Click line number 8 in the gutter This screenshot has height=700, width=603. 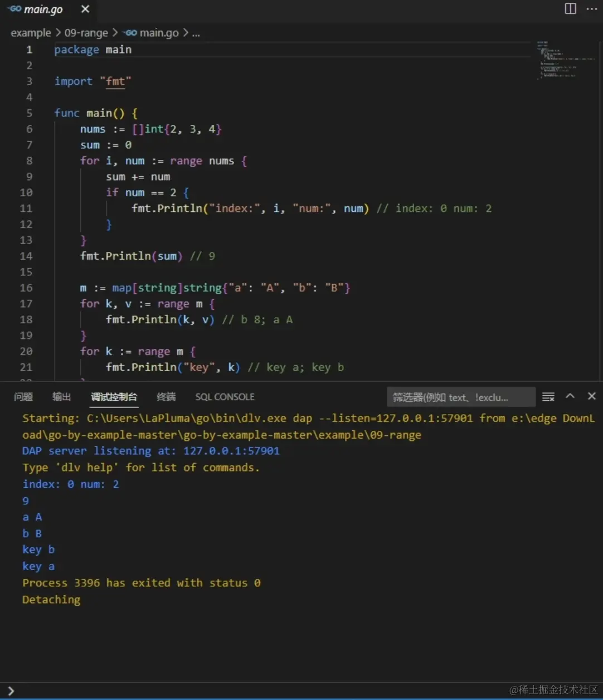click(29, 161)
